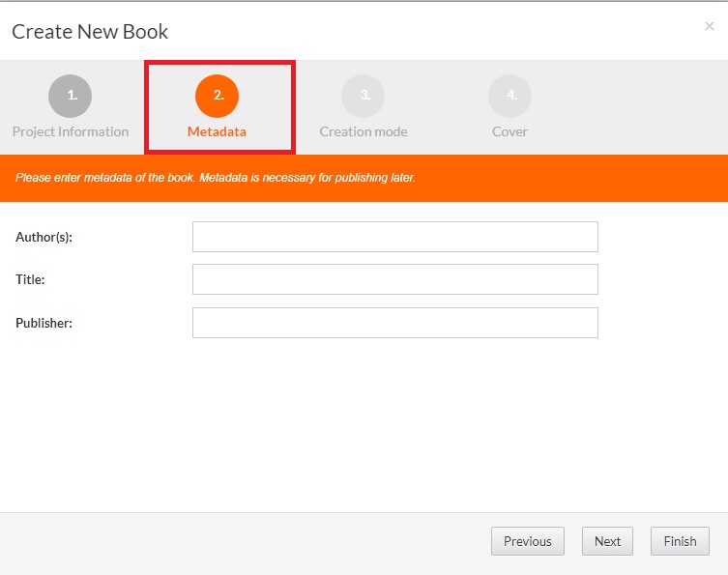Click the step 3 circle icon
The width and height of the screenshot is (728, 575).
[x=363, y=96]
